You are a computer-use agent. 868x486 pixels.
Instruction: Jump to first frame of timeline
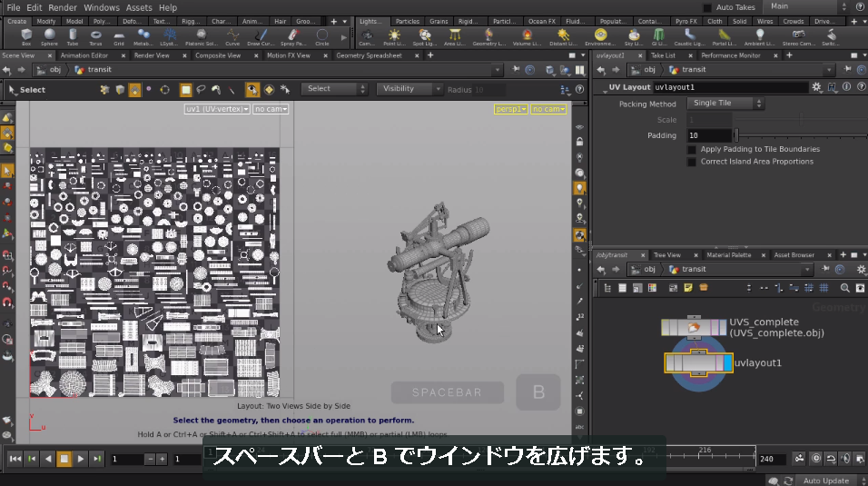(15, 459)
